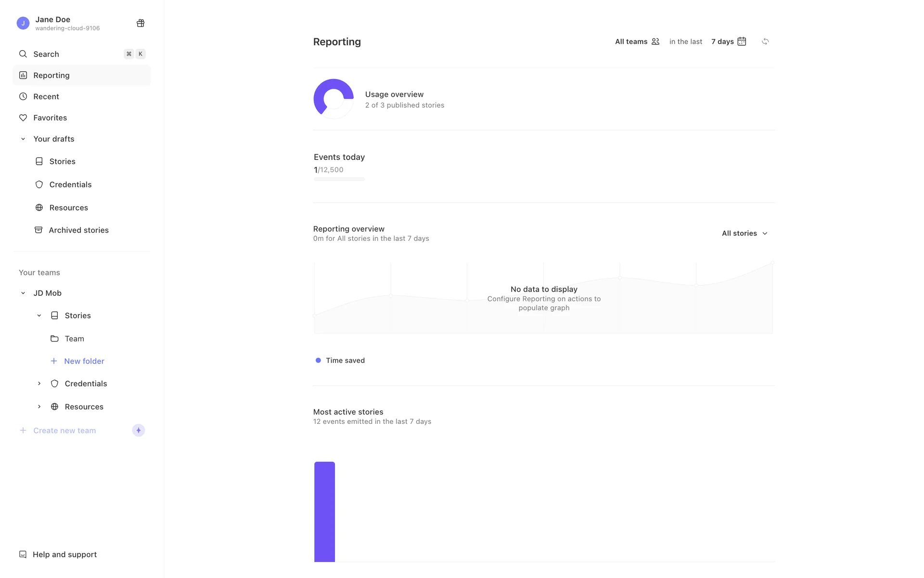Collapse the Your drafts section

coord(23,139)
